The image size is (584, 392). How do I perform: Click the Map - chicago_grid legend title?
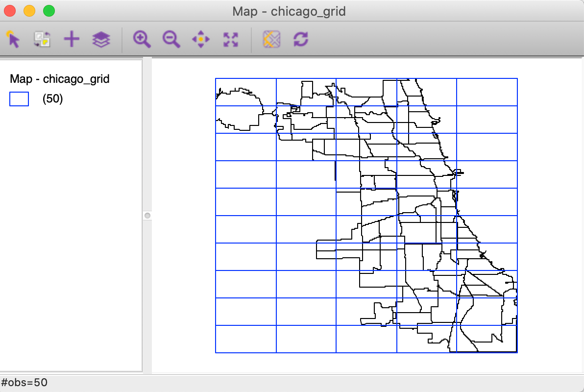pyautogui.click(x=59, y=79)
